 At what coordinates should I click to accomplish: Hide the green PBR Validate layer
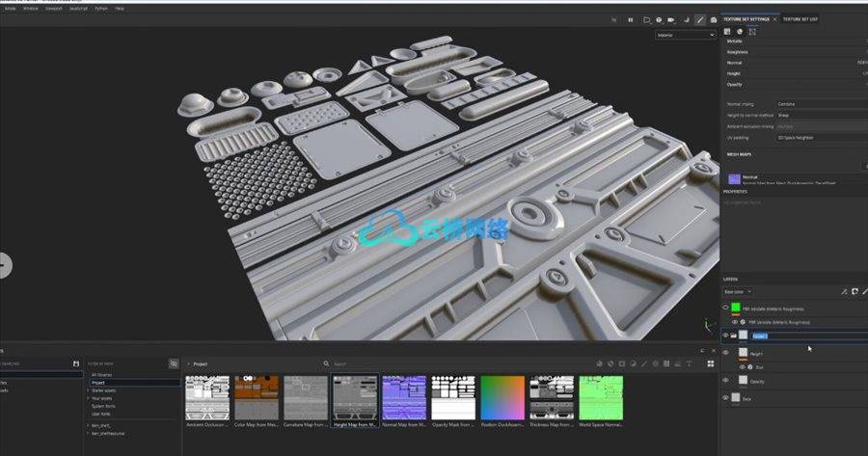[725, 308]
